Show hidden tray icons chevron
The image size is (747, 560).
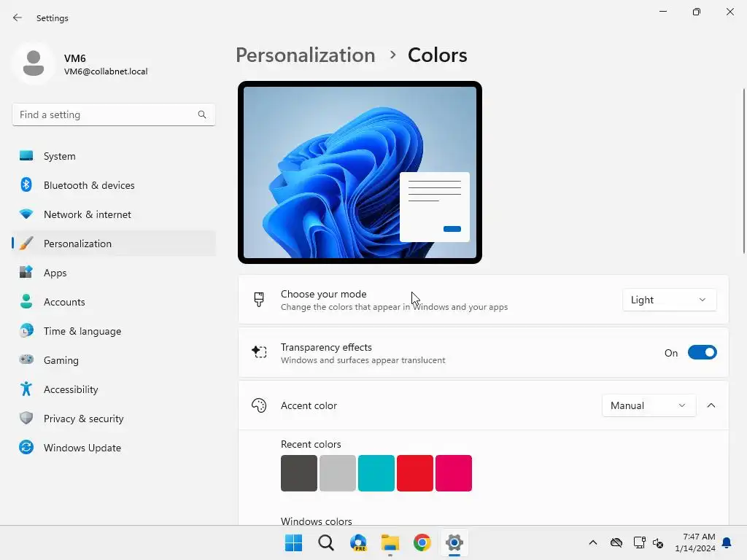(593, 542)
